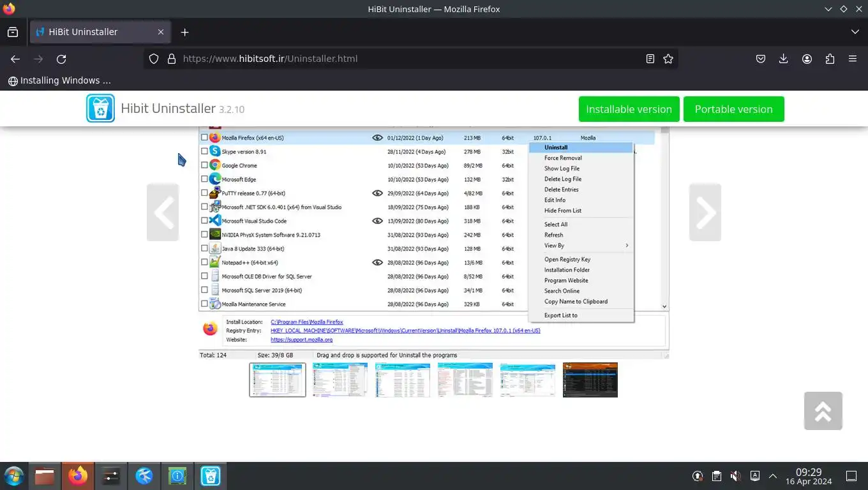This screenshot has height=490, width=868.
Task: Open the Firefox account menu
Action: [807, 59]
